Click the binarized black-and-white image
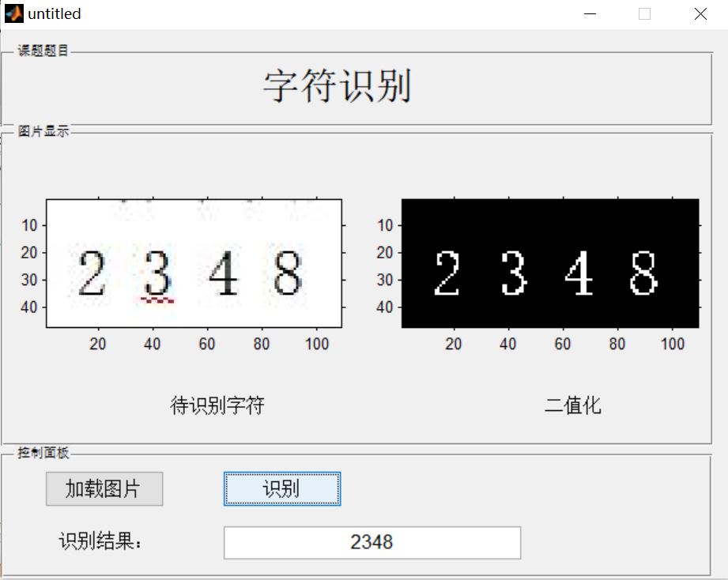The image size is (728, 580). tap(549, 262)
